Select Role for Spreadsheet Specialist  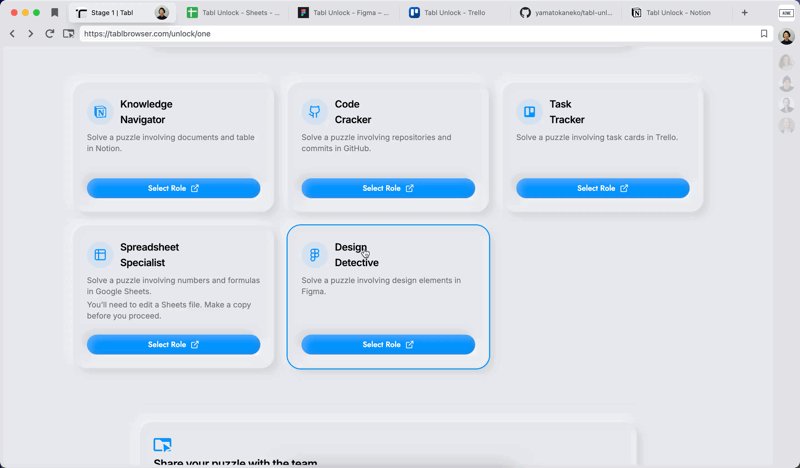173,344
